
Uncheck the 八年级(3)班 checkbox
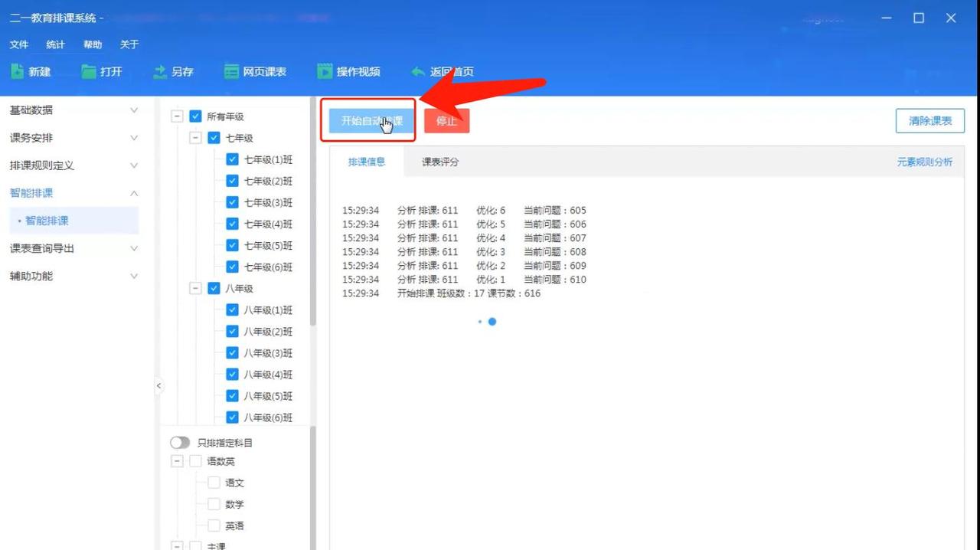pyautogui.click(x=232, y=353)
